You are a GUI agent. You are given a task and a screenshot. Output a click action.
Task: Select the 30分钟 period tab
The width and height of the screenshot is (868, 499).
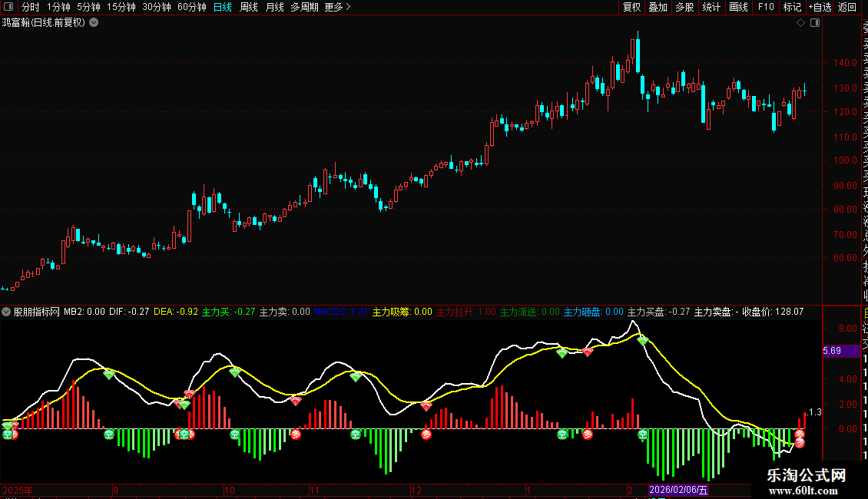click(x=157, y=7)
